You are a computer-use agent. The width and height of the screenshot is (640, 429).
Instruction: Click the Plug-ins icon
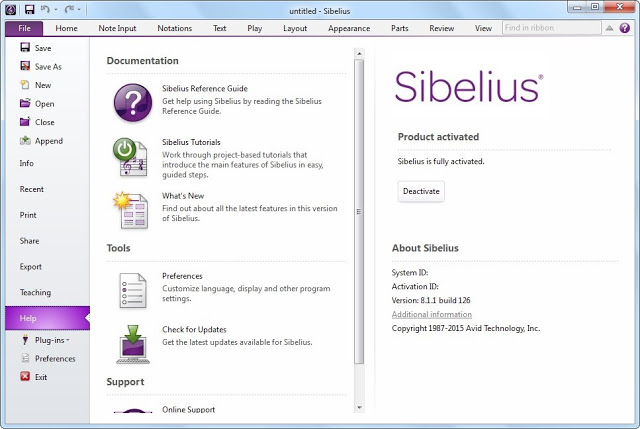pyautogui.click(x=25, y=340)
